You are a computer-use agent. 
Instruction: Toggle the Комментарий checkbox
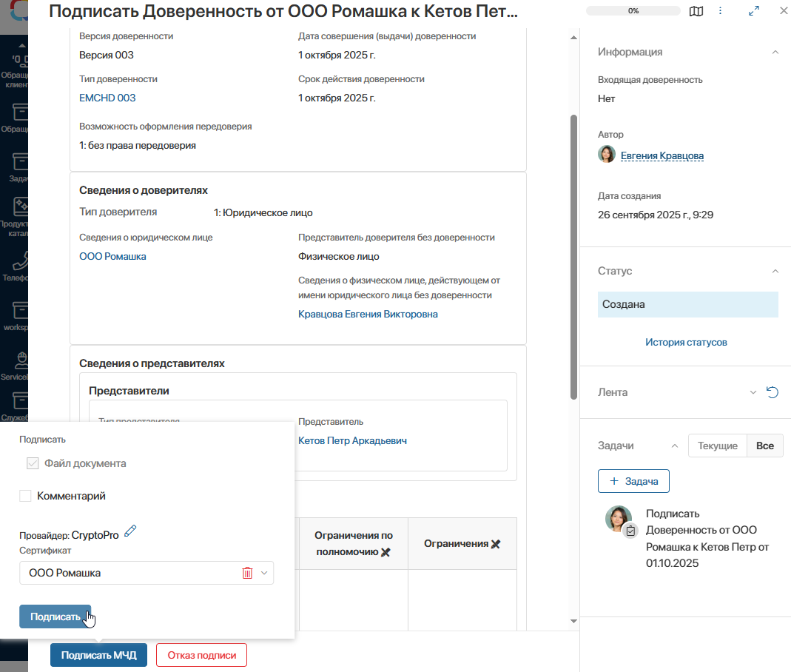[25, 496]
